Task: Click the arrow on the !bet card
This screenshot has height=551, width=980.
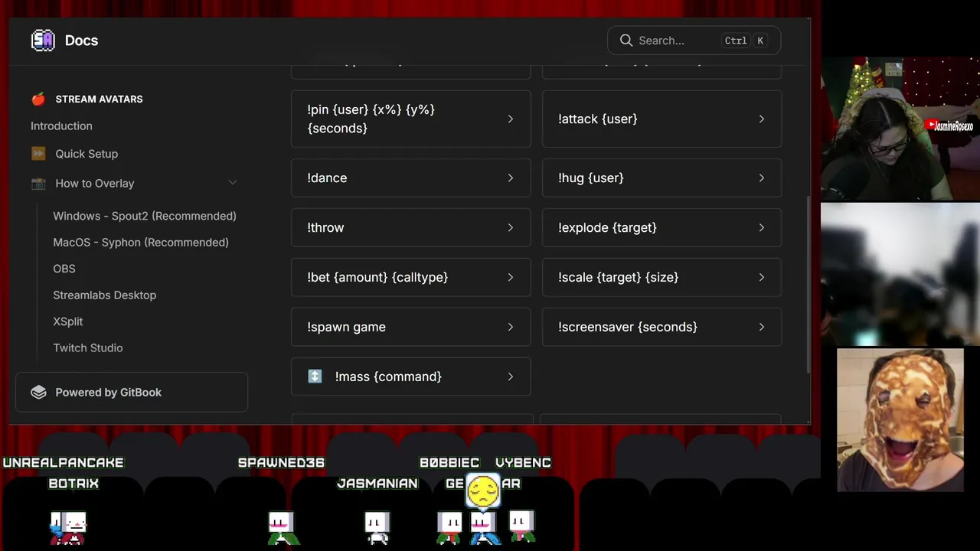Action: pos(511,277)
